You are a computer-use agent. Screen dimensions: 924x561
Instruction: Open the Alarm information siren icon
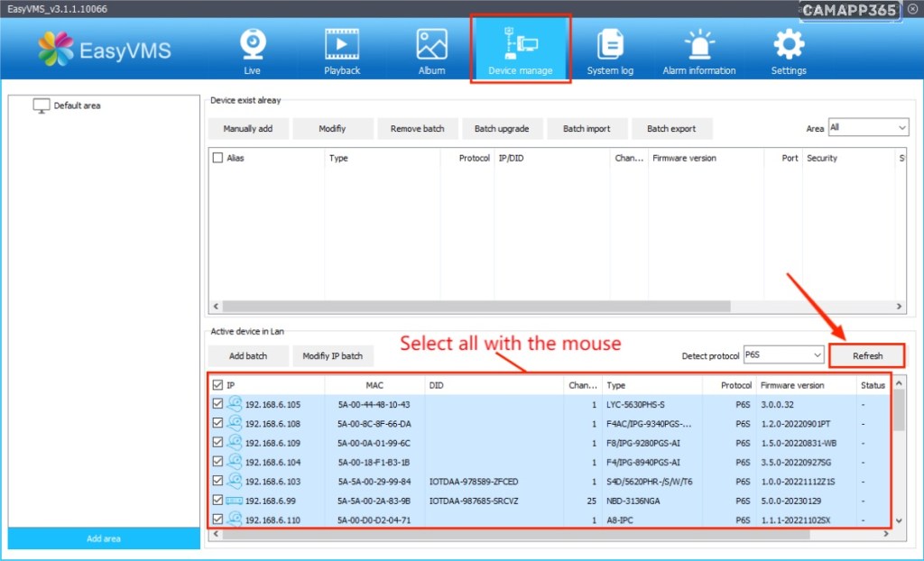coord(698,44)
